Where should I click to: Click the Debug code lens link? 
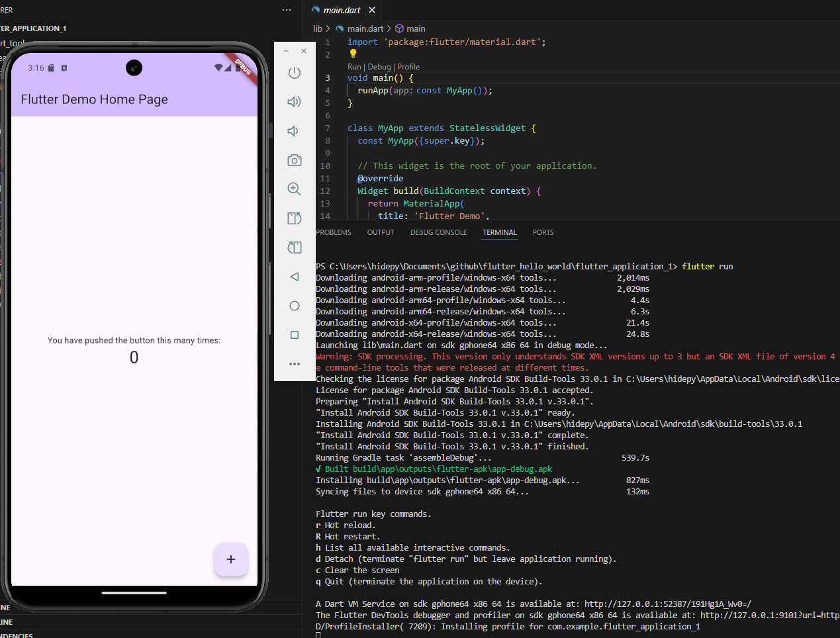[x=379, y=67]
